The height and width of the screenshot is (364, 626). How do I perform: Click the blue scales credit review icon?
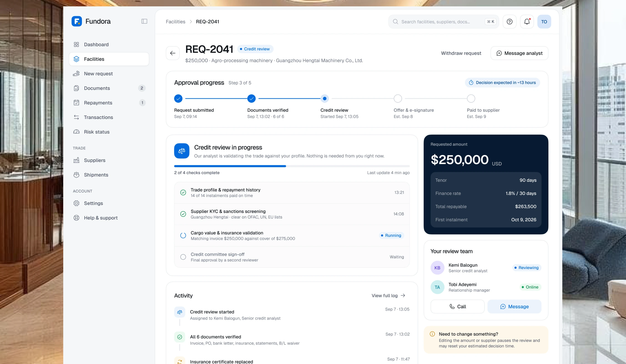coord(182,151)
